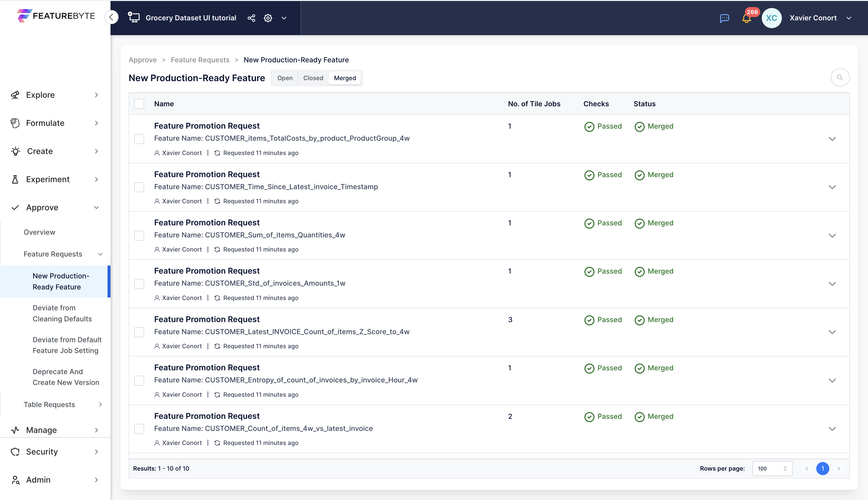Open Deviate from Default Feature Job Setting
This screenshot has height=500, width=868.
(67, 345)
